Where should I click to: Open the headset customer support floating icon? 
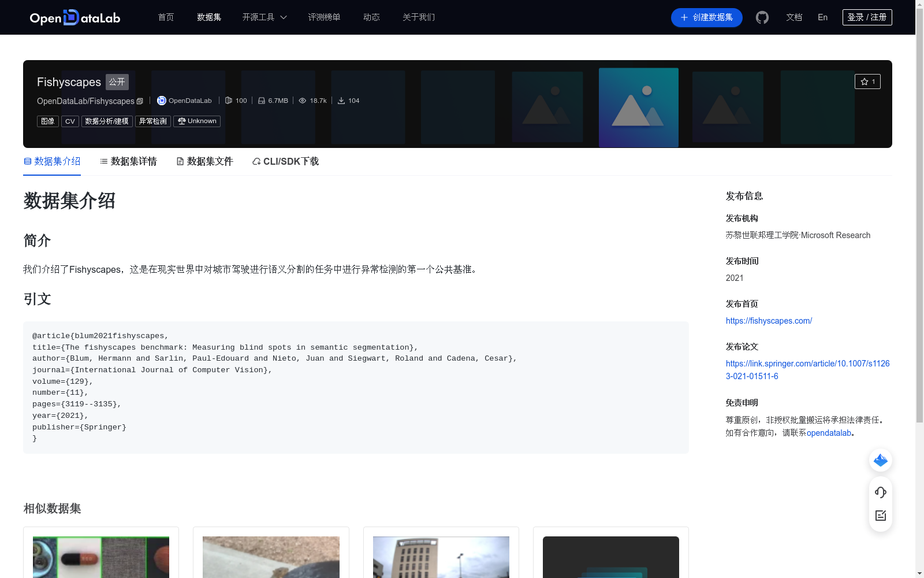pos(880,492)
